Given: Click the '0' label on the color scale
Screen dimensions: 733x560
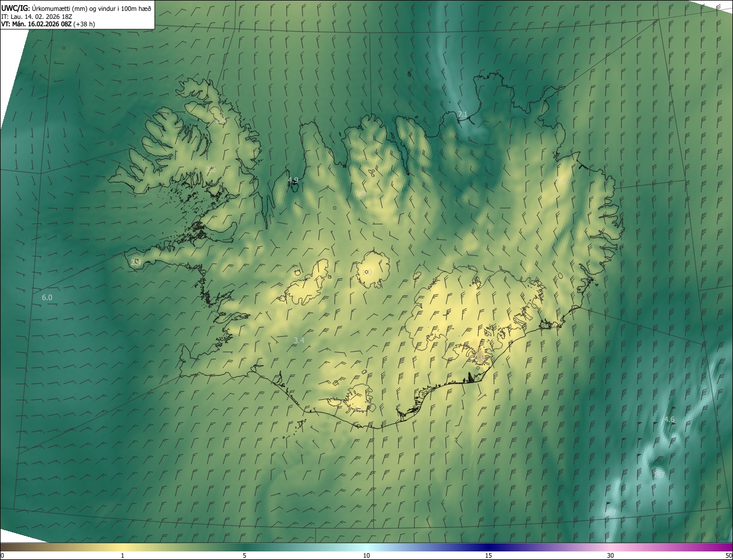Looking at the screenshot, I should pyautogui.click(x=2, y=555).
